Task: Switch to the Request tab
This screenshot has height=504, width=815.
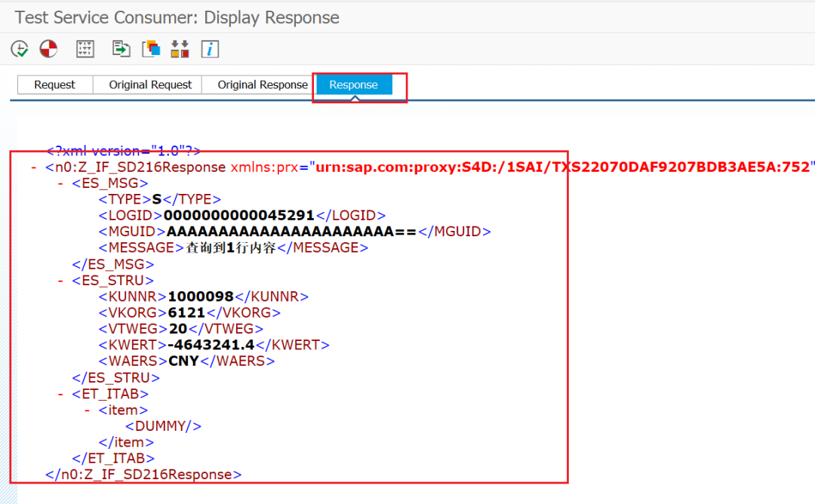Action: click(x=54, y=85)
